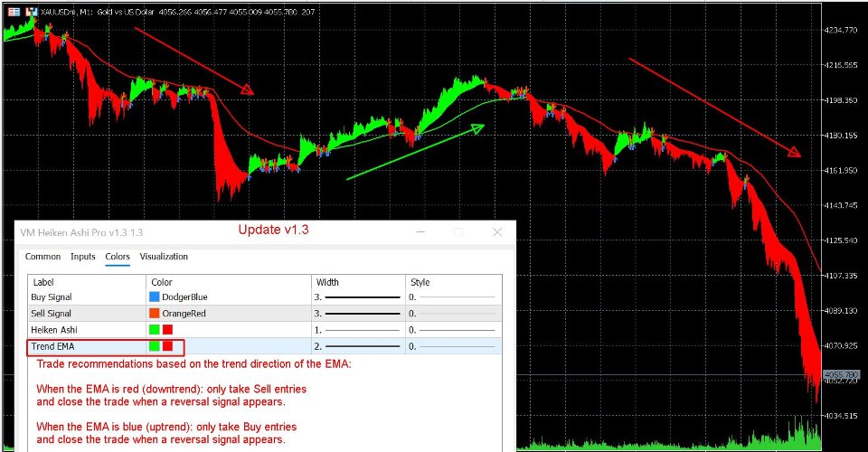The height and width of the screenshot is (452, 868).
Task: Select the Colors tab
Action: pos(118,257)
